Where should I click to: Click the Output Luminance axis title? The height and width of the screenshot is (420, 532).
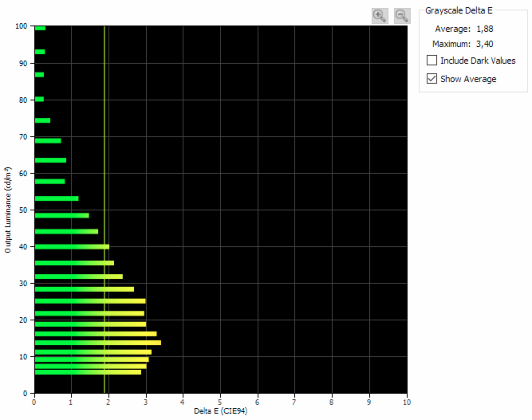7,210
